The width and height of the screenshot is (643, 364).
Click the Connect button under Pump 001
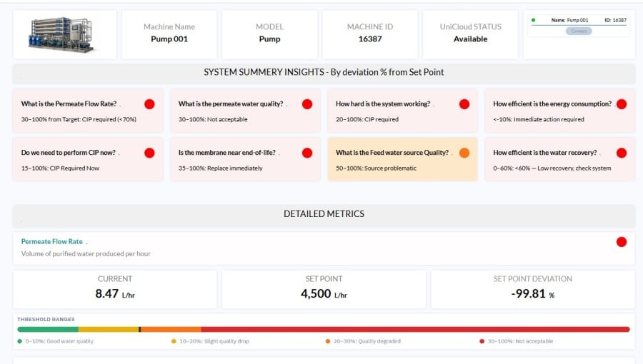click(x=579, y=31)
